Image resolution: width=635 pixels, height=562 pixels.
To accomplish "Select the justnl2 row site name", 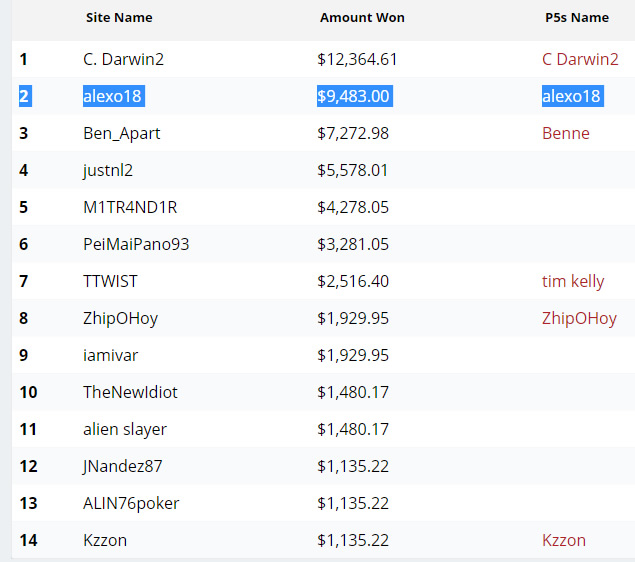I will coord(108,170).
